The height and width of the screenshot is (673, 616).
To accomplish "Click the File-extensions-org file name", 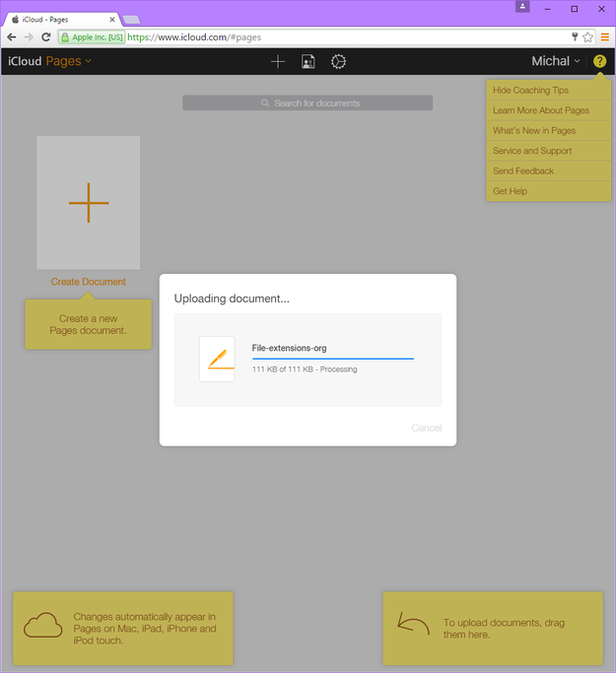I will click(290, 348).
